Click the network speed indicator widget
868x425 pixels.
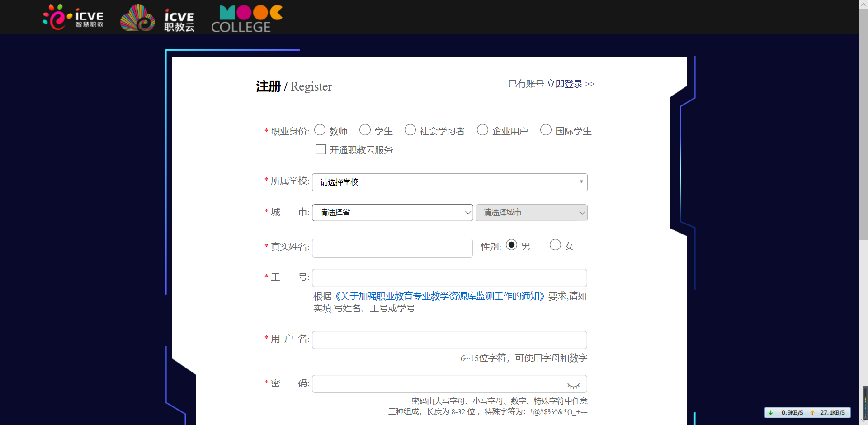(807, 412)
